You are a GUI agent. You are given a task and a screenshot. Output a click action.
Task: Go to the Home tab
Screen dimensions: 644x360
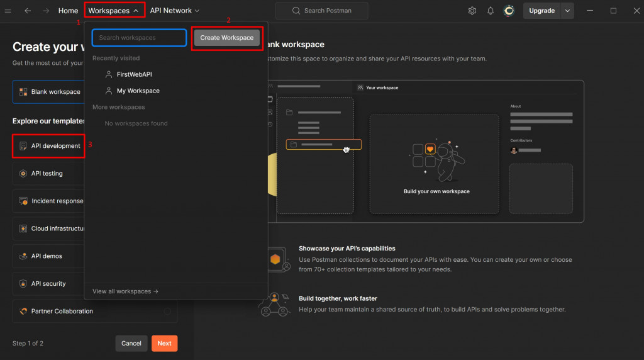click(68, 11)
